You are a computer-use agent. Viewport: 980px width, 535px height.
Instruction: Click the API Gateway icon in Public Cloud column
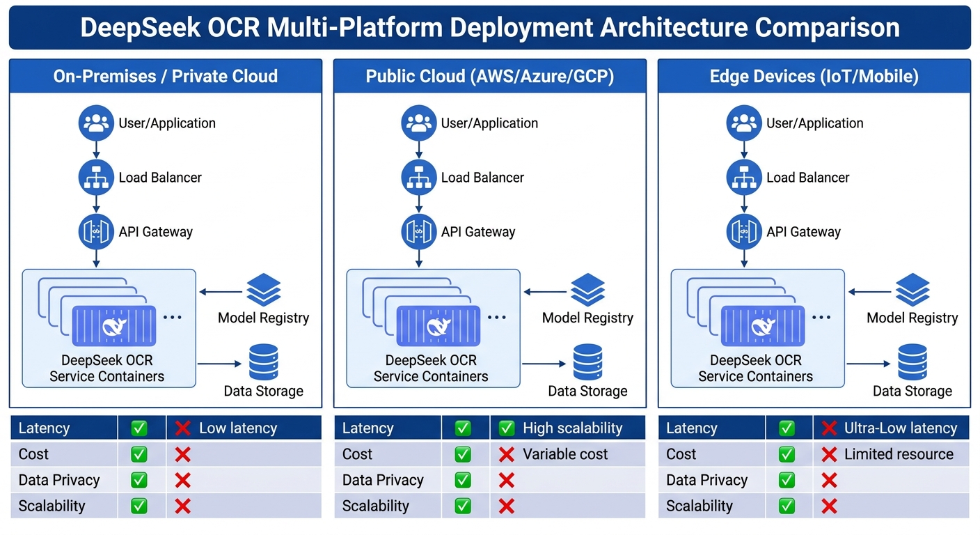tap(419, 232)
